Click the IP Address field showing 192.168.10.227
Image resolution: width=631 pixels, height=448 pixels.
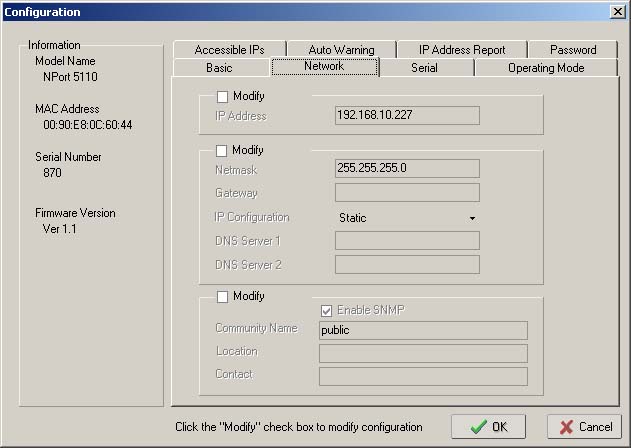click(x=407, y=116)
